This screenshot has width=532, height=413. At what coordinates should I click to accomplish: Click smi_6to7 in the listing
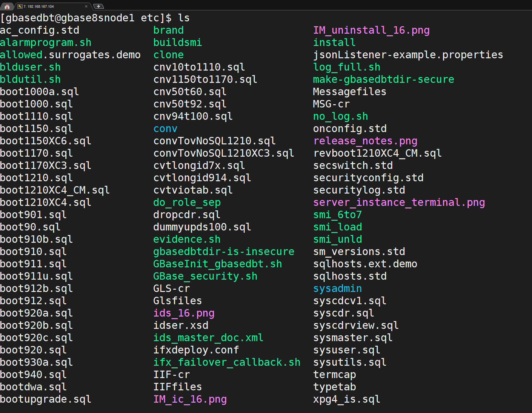(338, 215)
